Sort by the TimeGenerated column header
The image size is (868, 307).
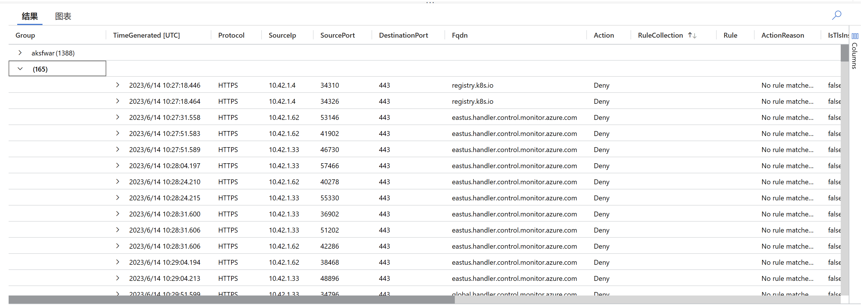[x=146, y=35]
